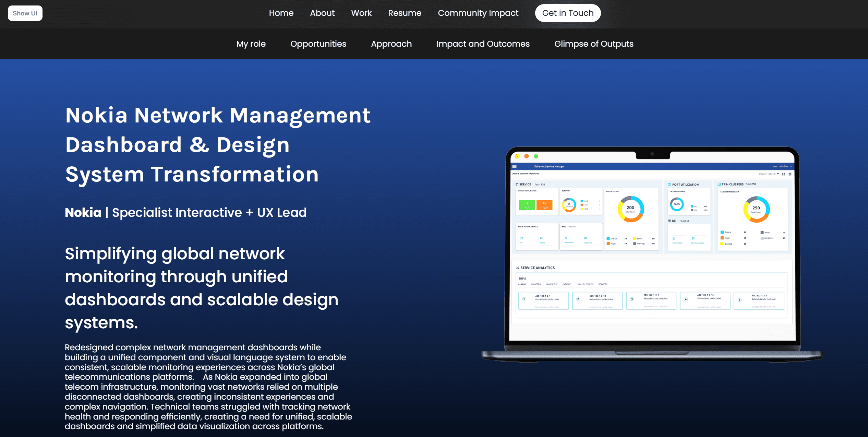Click the pie chart icon beside gear

click(x=783, y=174)
